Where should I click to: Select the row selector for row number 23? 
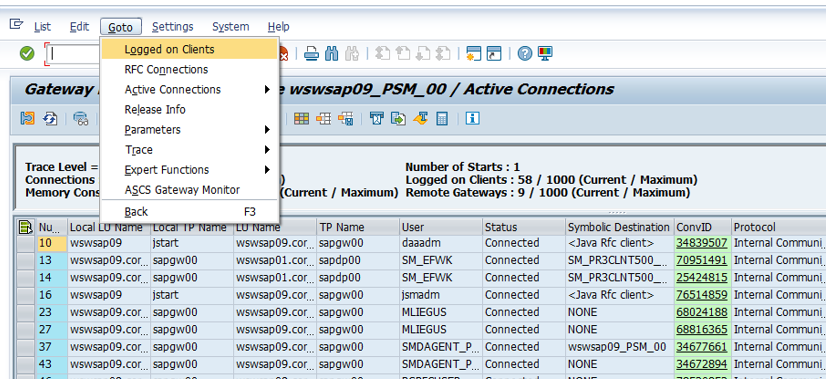(x=26, y=313)
